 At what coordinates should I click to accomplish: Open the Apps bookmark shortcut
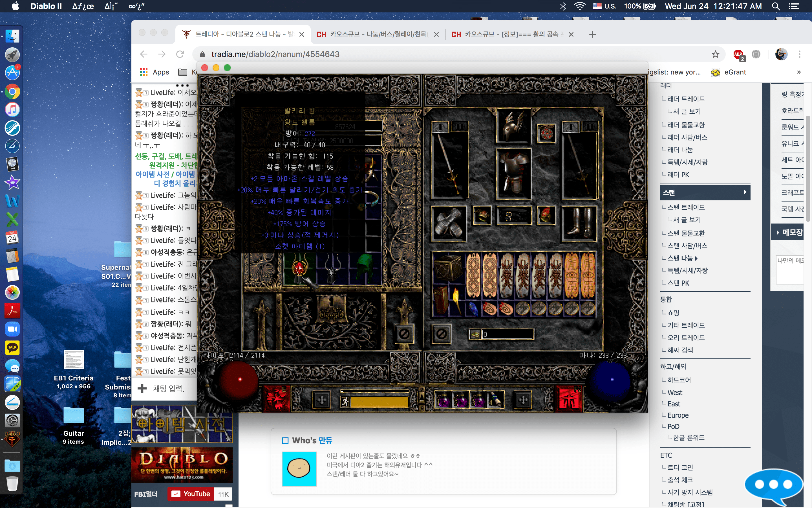tap(154, 72)
